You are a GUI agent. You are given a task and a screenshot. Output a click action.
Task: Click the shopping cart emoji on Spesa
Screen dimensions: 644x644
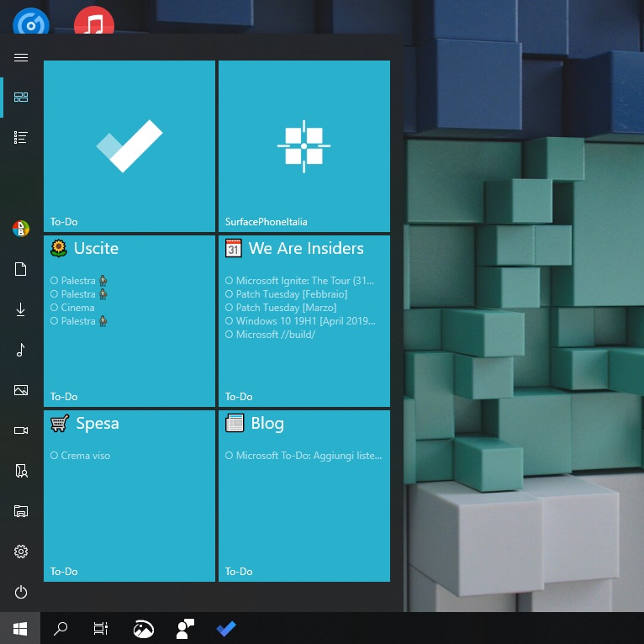click(60, 424)
